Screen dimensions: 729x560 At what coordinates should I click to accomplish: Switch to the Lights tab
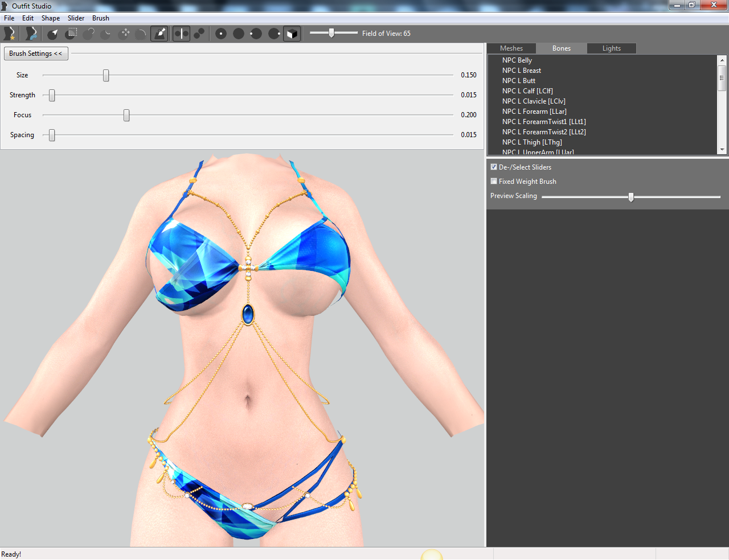(612, 48)
